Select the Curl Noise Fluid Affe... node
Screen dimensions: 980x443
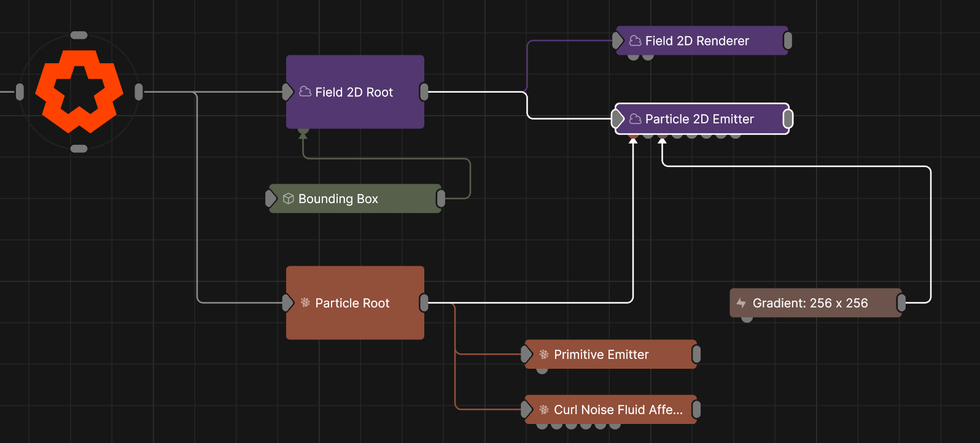tap(611, 409)
